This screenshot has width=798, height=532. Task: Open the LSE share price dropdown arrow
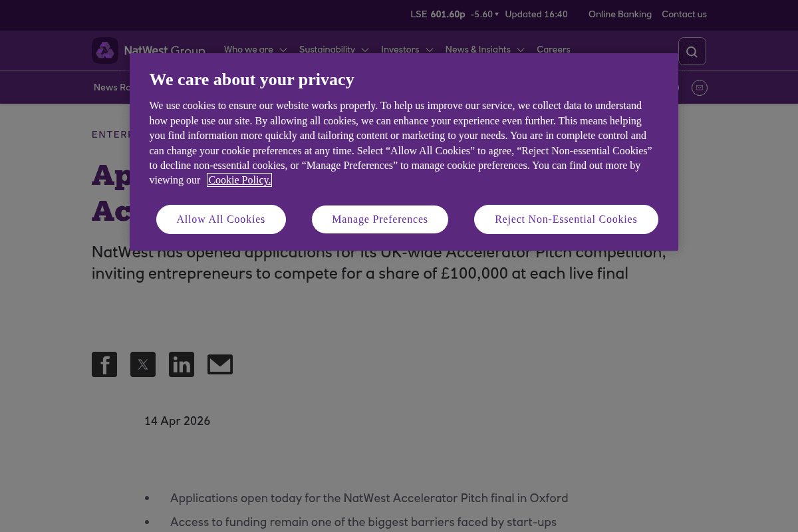(496, 14)
